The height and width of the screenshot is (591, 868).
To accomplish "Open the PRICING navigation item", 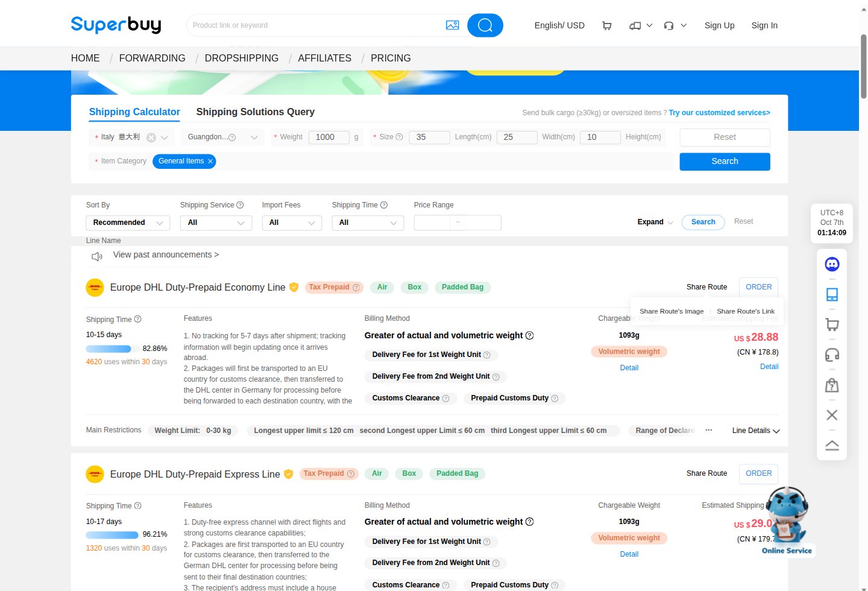I will click(x=391, y=58).
